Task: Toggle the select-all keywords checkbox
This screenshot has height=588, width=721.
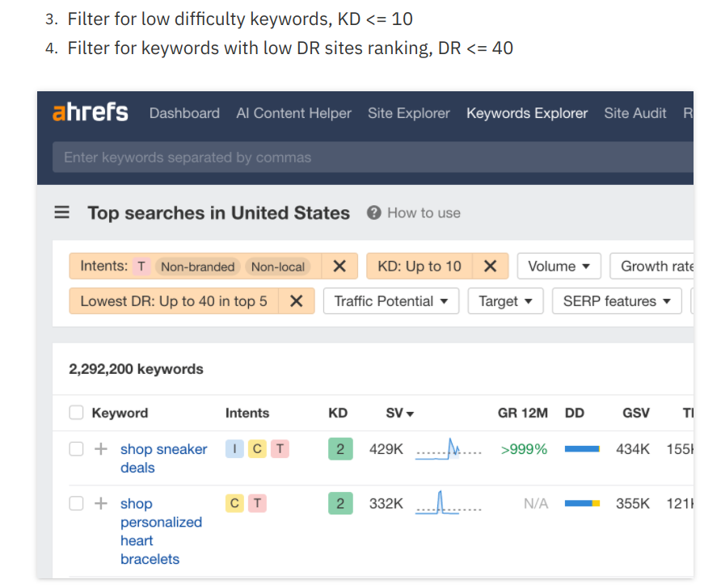Action: point(76,413)
